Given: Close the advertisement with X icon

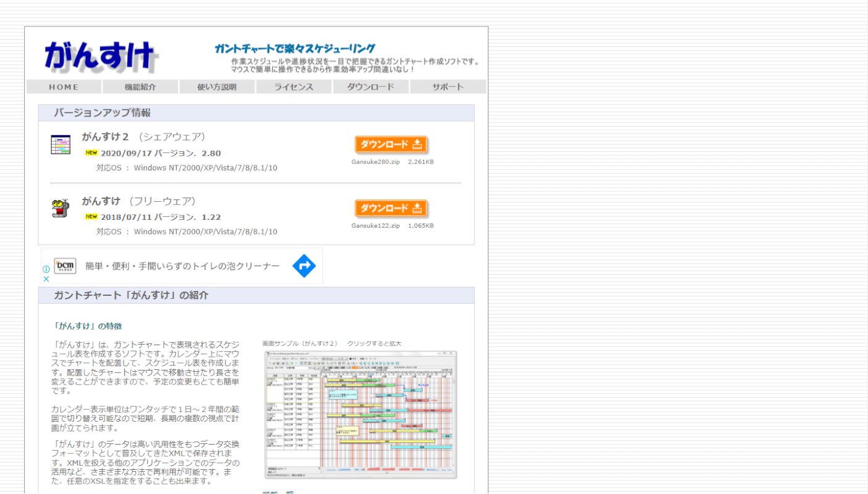Looking at the screenshot, I should pos(46,279).
